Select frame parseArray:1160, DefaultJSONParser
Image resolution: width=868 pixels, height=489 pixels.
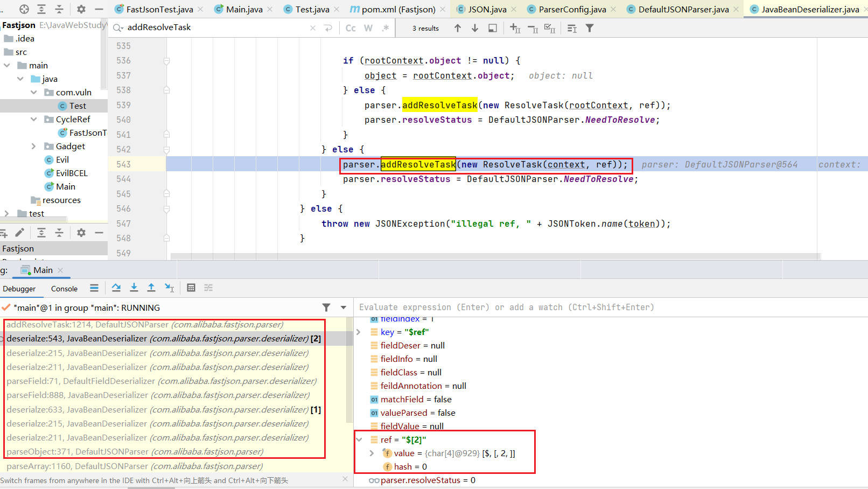(135, 466)
